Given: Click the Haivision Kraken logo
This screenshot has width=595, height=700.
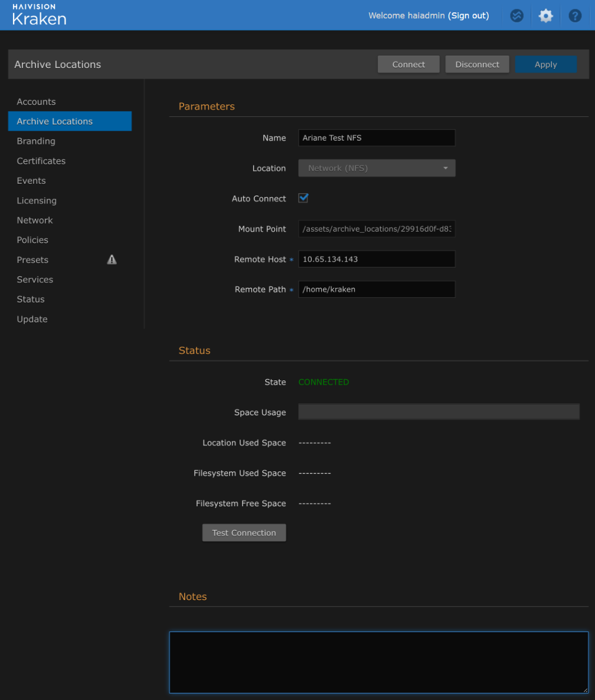Looking at the screenshot, I should point(39,15).
